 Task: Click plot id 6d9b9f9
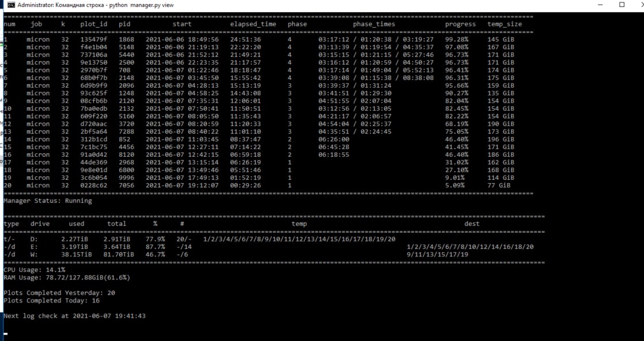click(x=94, y=85)
